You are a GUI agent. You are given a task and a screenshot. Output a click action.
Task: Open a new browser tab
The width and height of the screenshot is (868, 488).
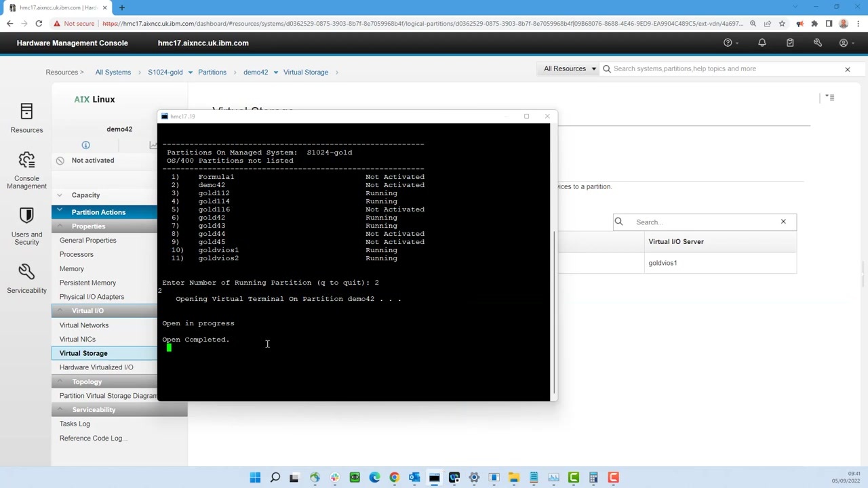point(121,7)
